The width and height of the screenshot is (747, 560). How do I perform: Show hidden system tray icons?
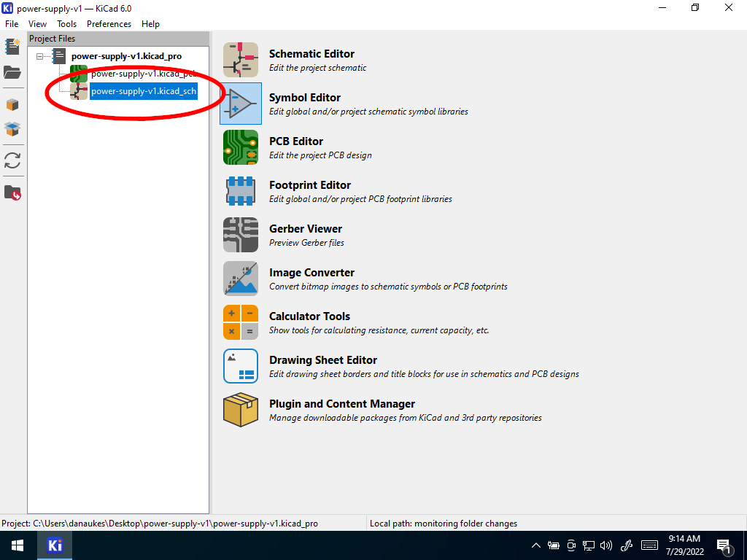536,545
